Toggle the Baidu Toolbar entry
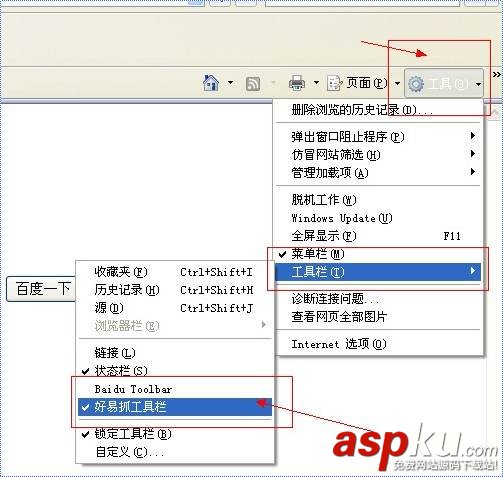This screenshot has height=477, width=503. (x=175, y=389)
